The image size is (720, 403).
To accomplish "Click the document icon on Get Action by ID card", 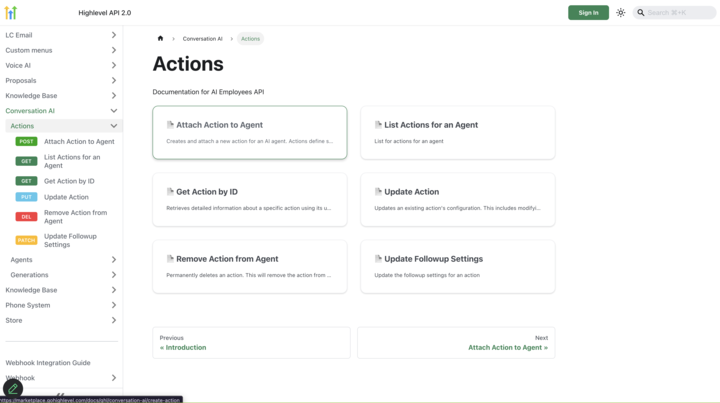I will click(x=170, y=192).
